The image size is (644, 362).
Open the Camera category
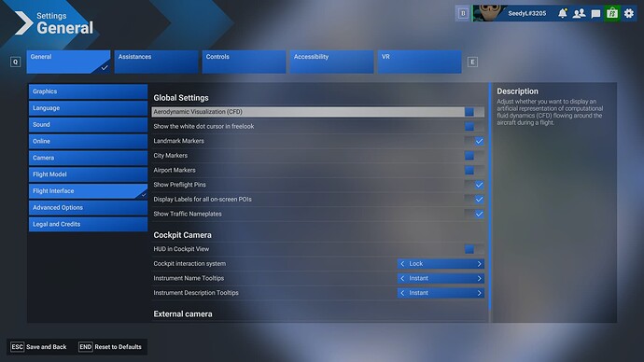pyautogui.click(x=88, y=158)
